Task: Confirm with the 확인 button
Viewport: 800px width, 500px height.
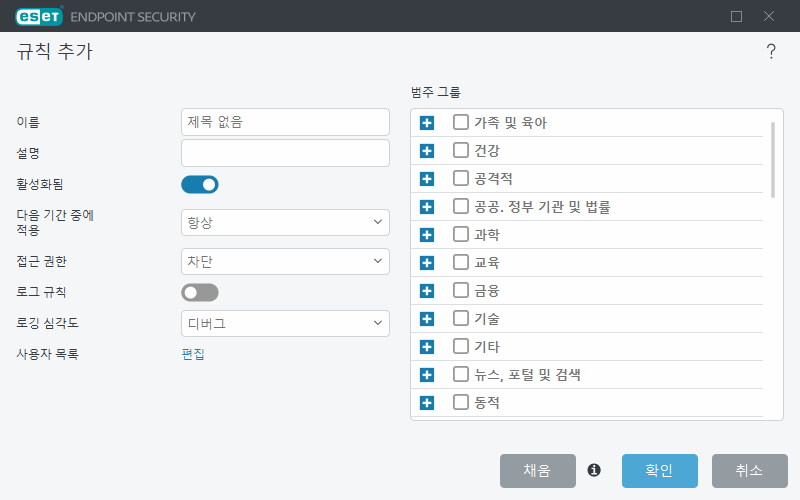Action: [x=660, y=470]
